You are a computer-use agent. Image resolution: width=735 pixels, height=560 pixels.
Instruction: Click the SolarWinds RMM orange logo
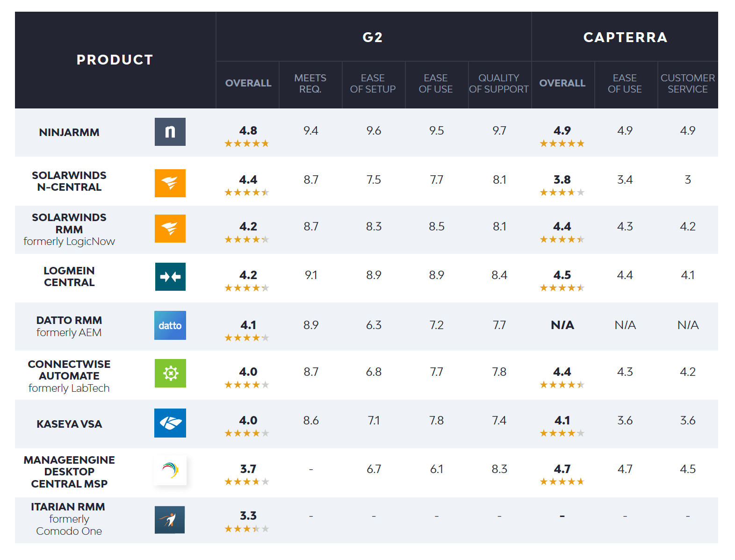(170, 229)
